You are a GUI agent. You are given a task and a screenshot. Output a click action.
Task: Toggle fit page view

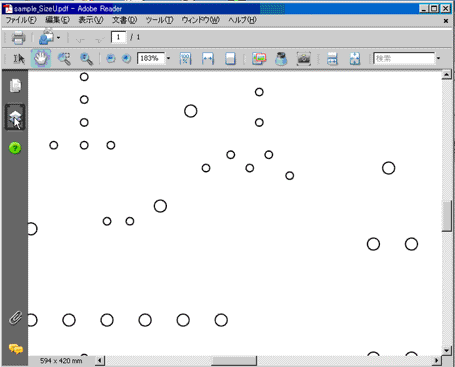[x=230, y=59]
